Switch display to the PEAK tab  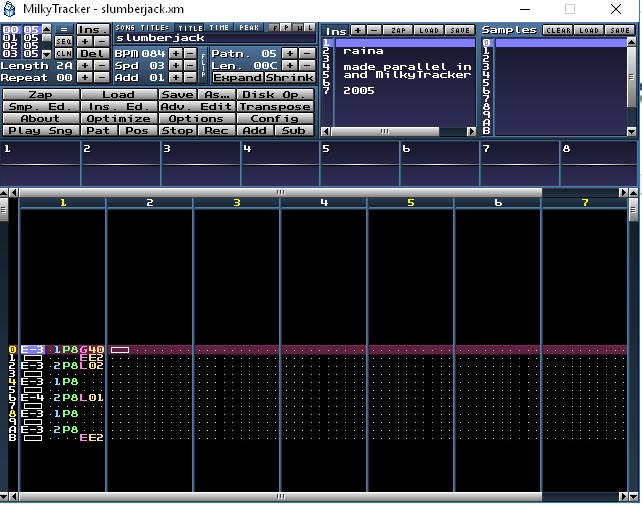pyautogui.click(x=249, y=28)
